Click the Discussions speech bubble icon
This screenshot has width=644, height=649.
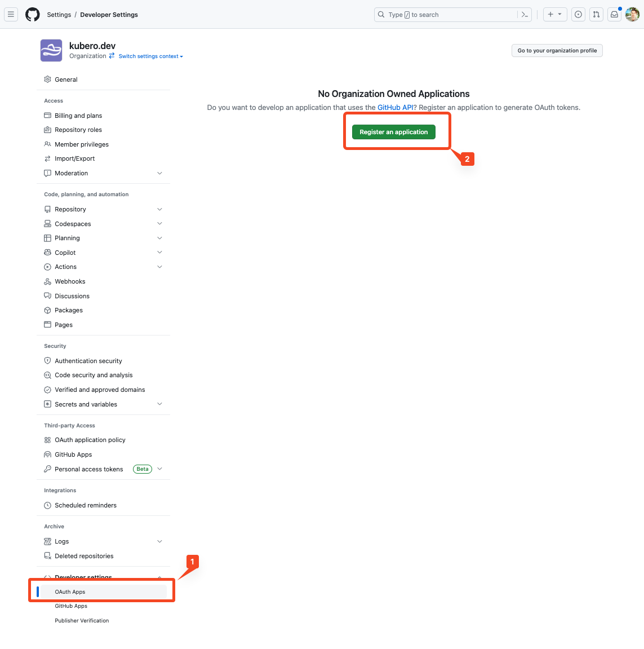[47, 295]
